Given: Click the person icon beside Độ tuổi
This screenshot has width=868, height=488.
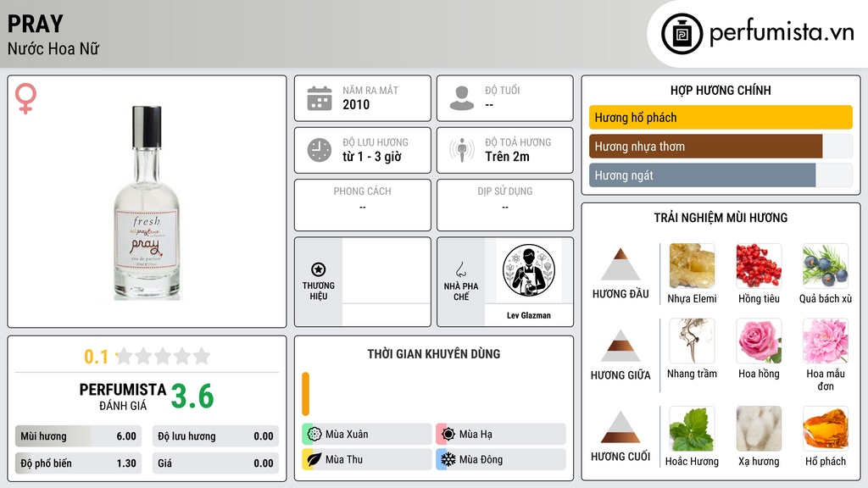Looking at the screenshot, I should click(462, 98).
